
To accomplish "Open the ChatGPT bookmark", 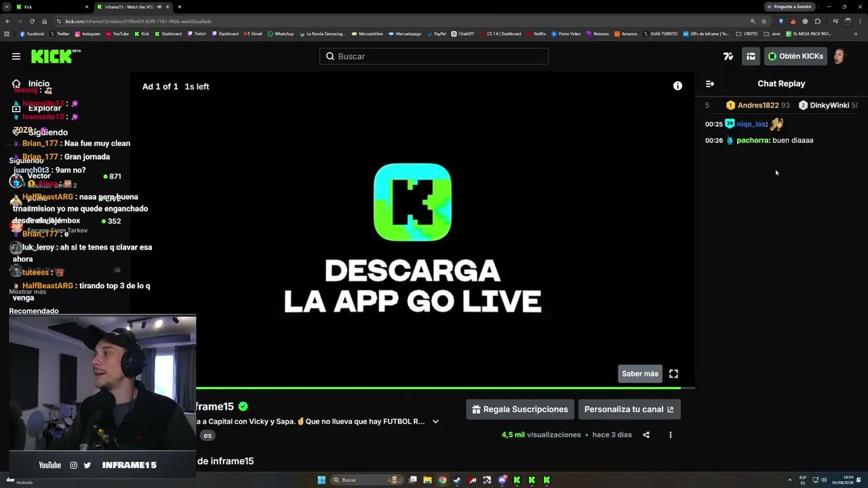I will pos(463,34).
